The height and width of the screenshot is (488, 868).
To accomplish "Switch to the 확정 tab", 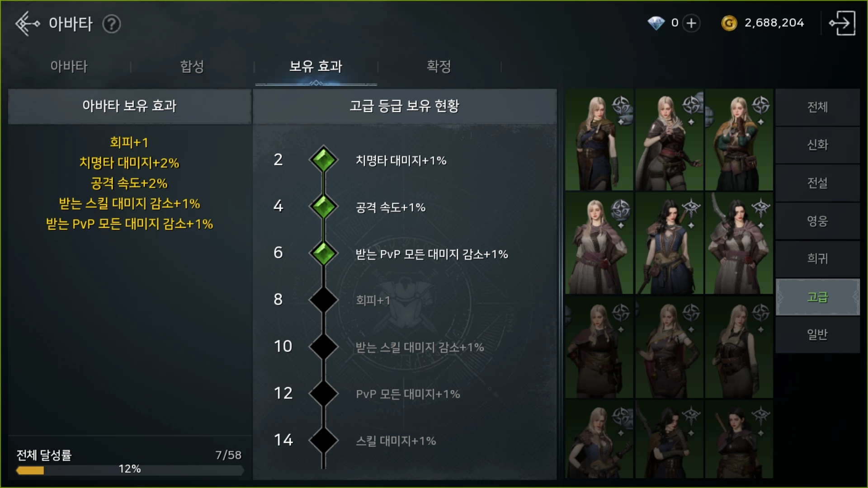I will click(439, 66).
